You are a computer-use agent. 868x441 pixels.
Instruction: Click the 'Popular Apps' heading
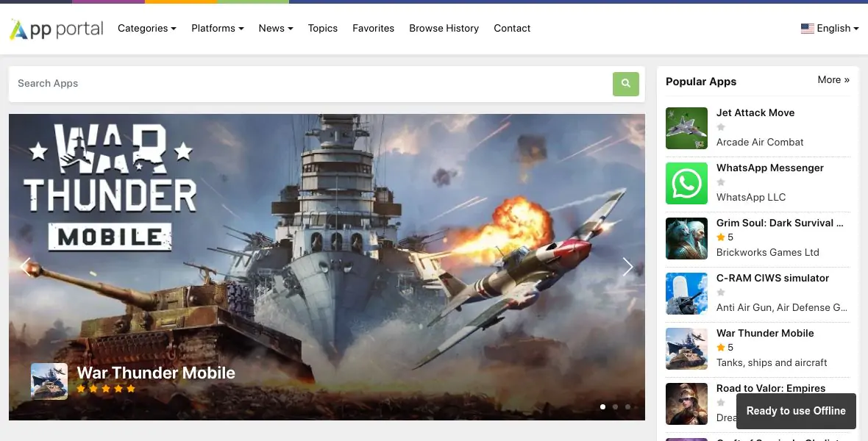(701, 82)
